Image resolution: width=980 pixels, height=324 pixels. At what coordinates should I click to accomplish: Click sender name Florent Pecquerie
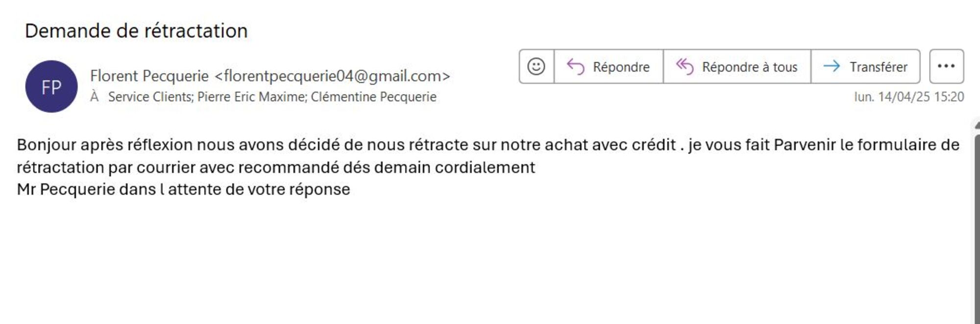pyautogui.click(x=149, y=76)
